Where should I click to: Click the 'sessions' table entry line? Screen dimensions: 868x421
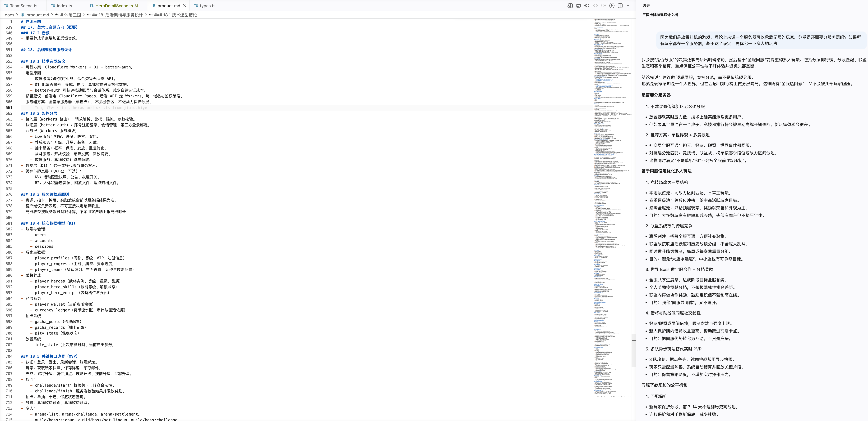42,247
